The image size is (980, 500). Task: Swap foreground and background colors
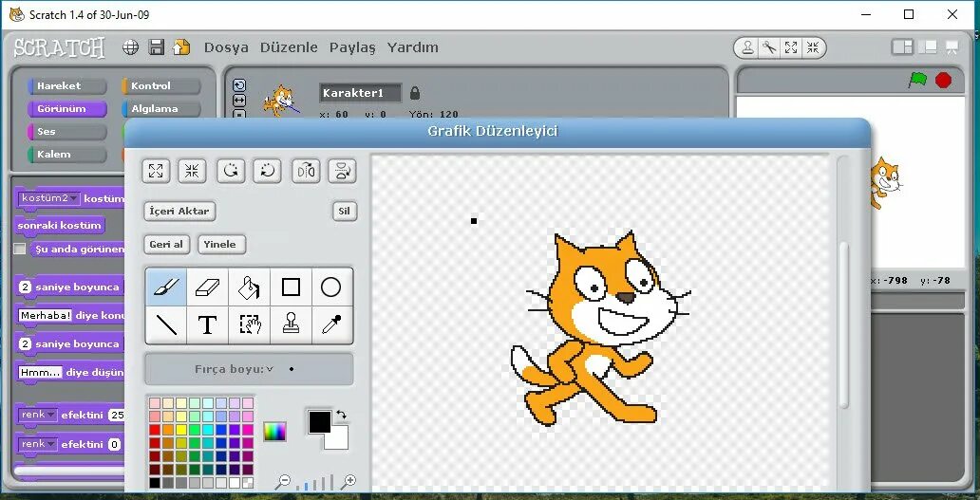coord(341,415)
